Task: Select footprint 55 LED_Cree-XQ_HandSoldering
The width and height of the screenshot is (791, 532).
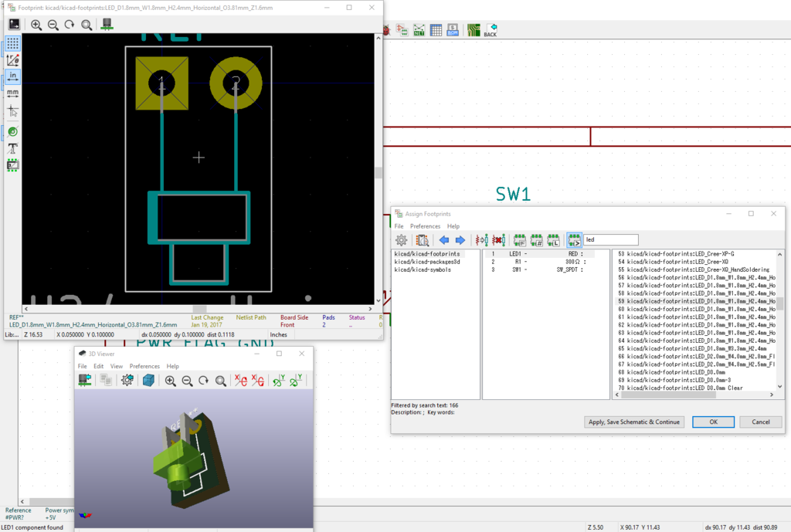Action: [694, 269]
